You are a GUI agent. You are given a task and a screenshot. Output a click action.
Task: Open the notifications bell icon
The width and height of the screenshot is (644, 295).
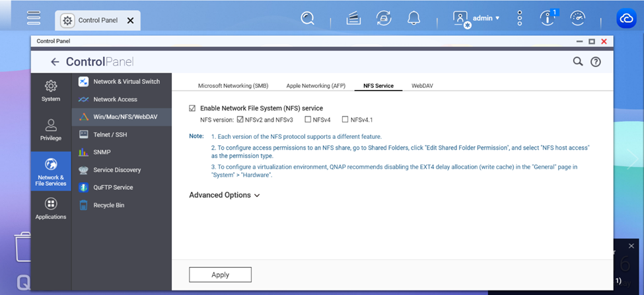414,19
